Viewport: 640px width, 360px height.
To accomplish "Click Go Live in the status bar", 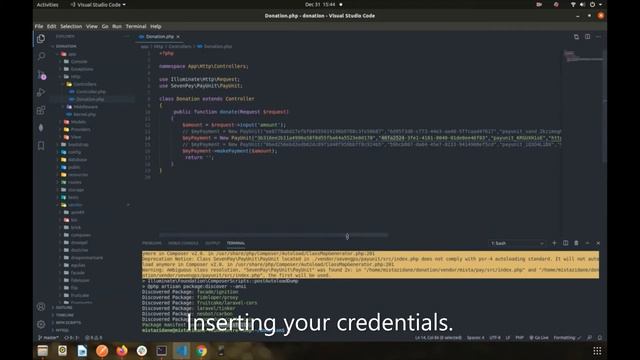I will (x=539, y=338).
